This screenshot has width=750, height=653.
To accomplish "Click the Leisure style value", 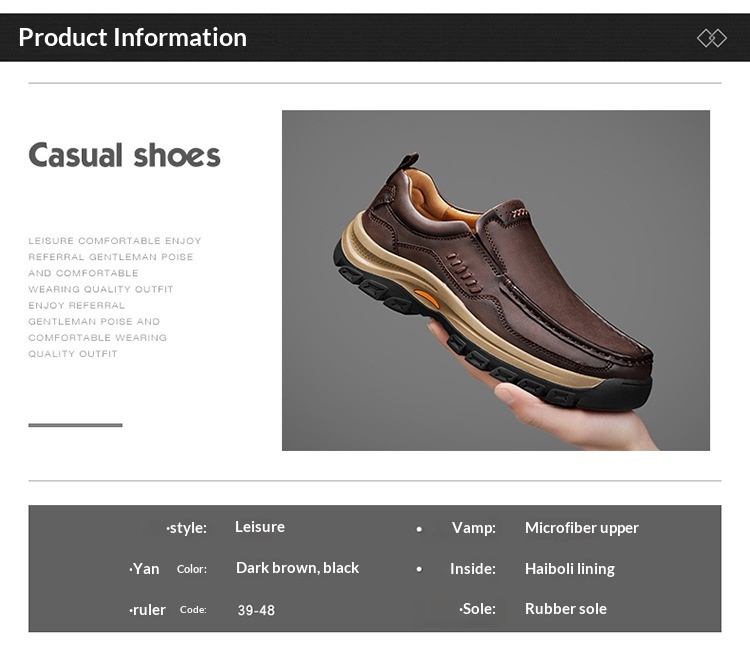I will 260,527.
